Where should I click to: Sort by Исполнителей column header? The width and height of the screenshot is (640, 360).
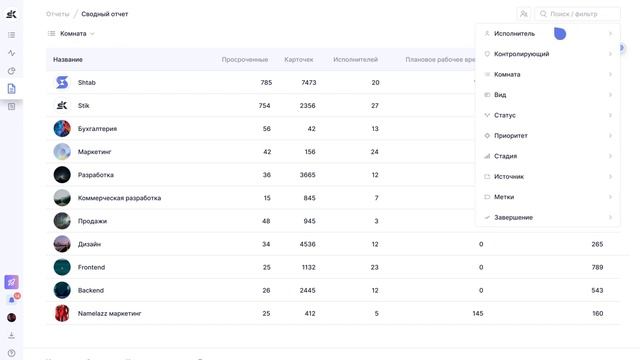[x=356, y=60]
